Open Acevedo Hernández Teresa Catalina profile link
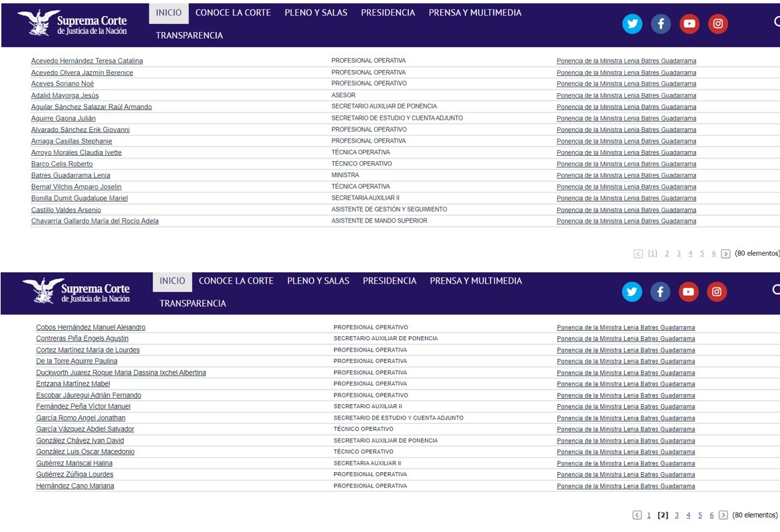Screen dimensions: 780x532 tap(87, 61)
